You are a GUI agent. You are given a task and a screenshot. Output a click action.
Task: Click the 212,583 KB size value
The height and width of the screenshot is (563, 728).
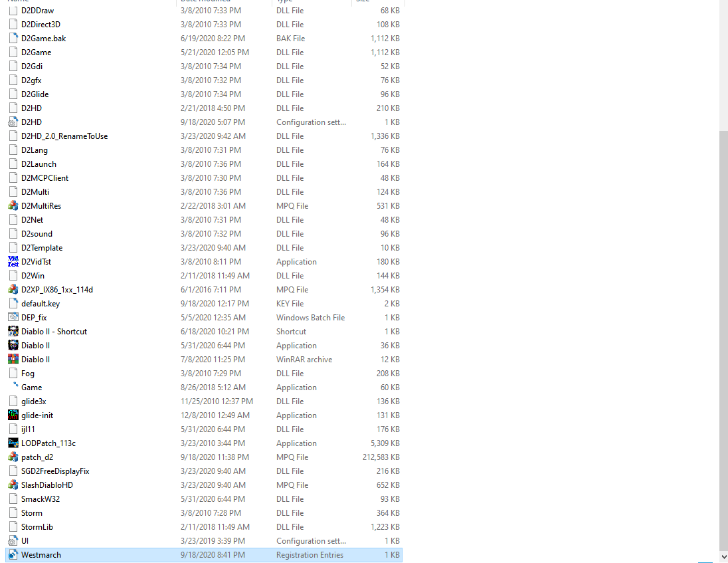click(x=381, y=457)
